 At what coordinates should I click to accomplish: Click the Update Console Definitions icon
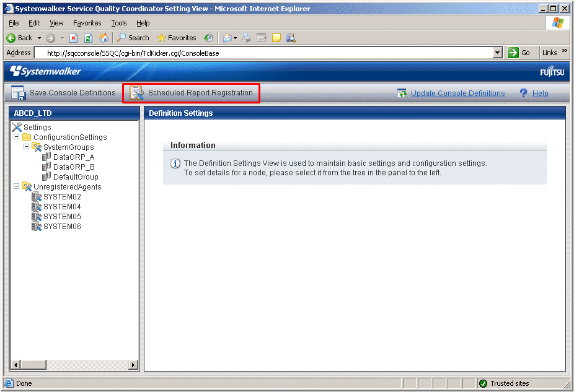point(402,94)
